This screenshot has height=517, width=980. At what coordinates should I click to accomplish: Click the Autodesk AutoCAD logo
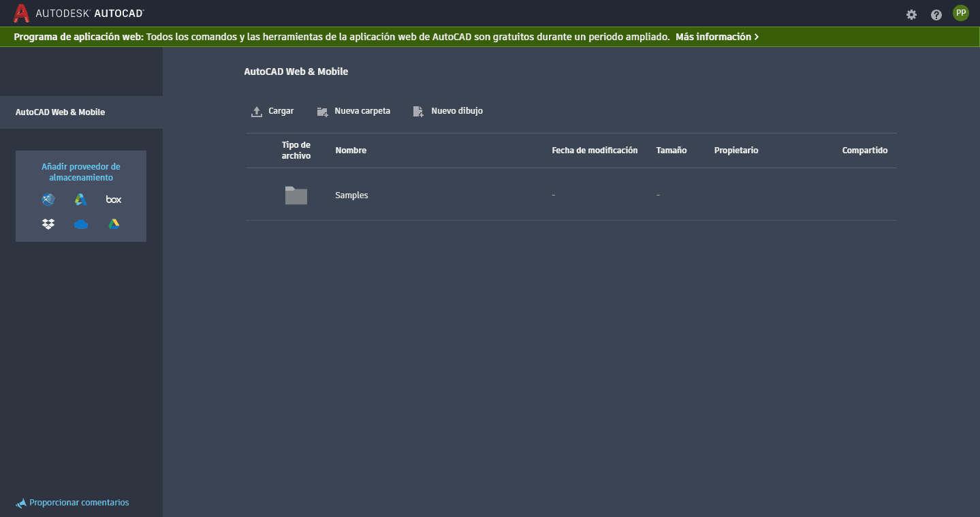tap(79, 13)
